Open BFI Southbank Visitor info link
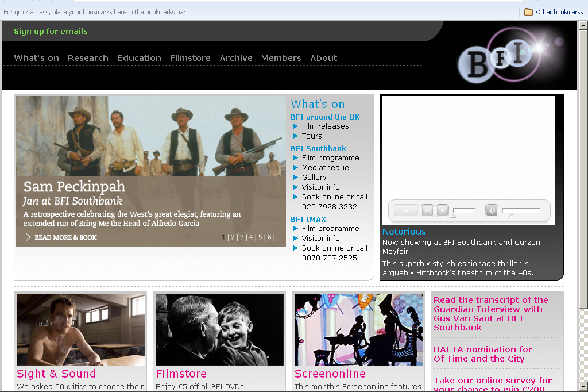Screen dimensions: 588x392 (320, 187)
